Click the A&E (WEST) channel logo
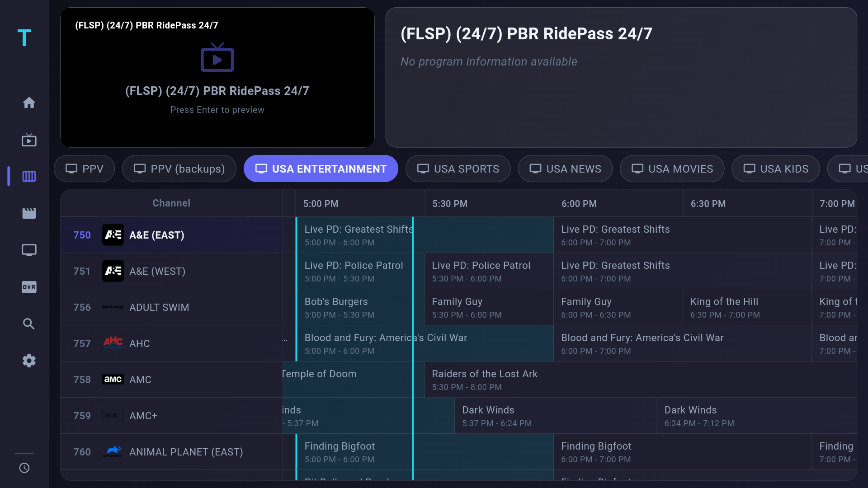Image resolution: width=868 pixels, height=488 pixels. (113, 271)
